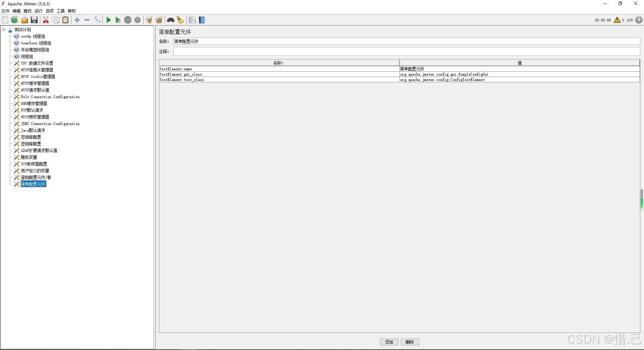The image size is (644, 350).
Task: Expand all tree nodes with plus icon
Action: coord(77,20)
